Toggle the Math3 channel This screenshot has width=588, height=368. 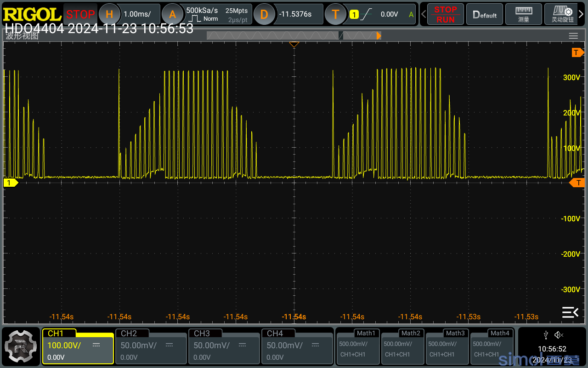click(447, 347)
